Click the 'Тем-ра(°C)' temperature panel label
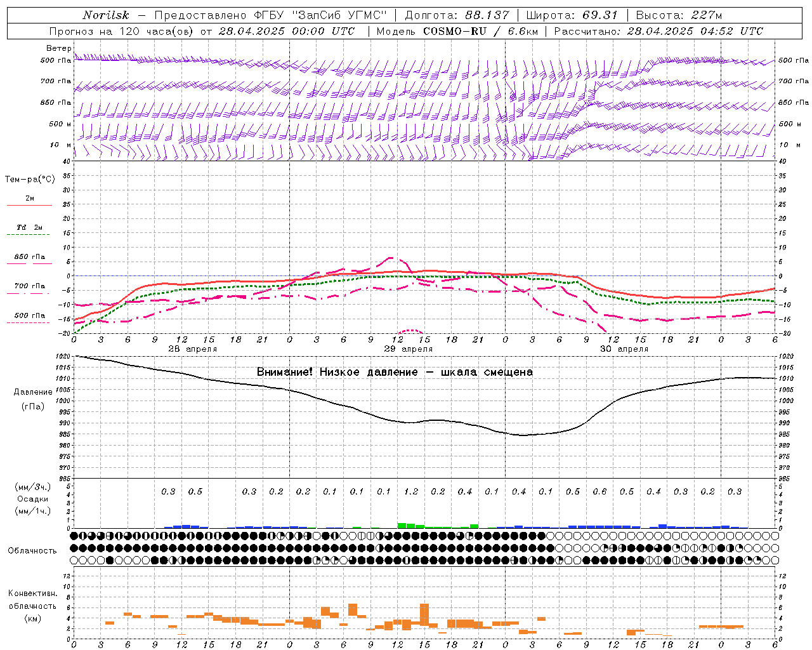Image resolution: width=812 pixels, height=650 pixels. click(x=30, y=180)
